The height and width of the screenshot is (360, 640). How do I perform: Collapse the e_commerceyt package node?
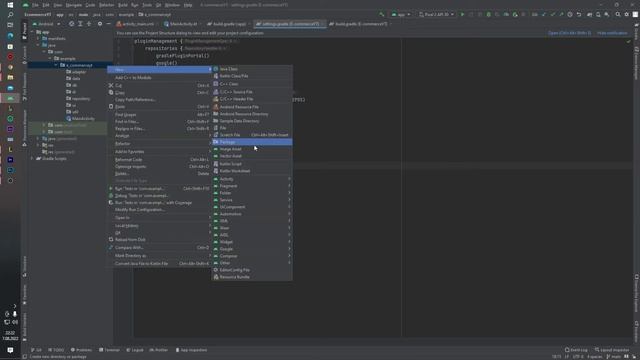click(x=56, y=65)
